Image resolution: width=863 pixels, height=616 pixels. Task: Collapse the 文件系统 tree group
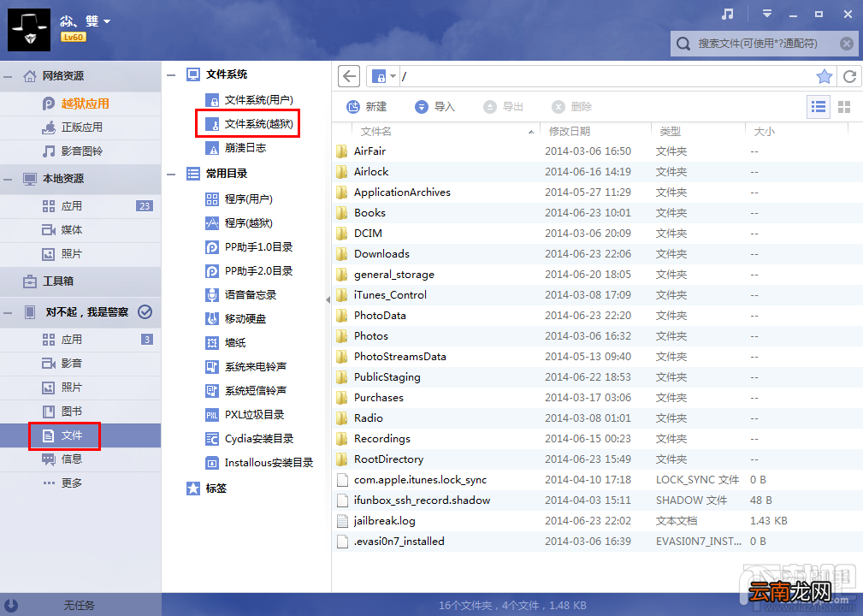click(172, 75)
